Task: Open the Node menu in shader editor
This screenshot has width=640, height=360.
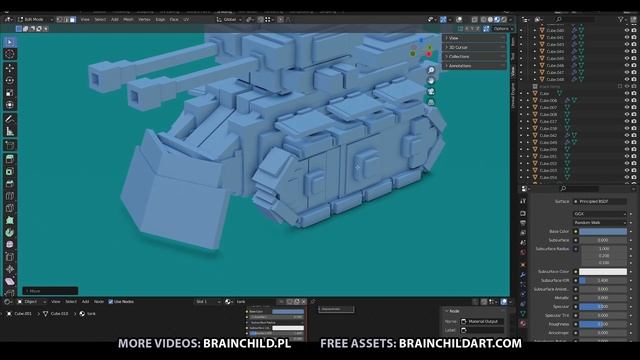Action: pyautogui.click(x=99, y=302)
